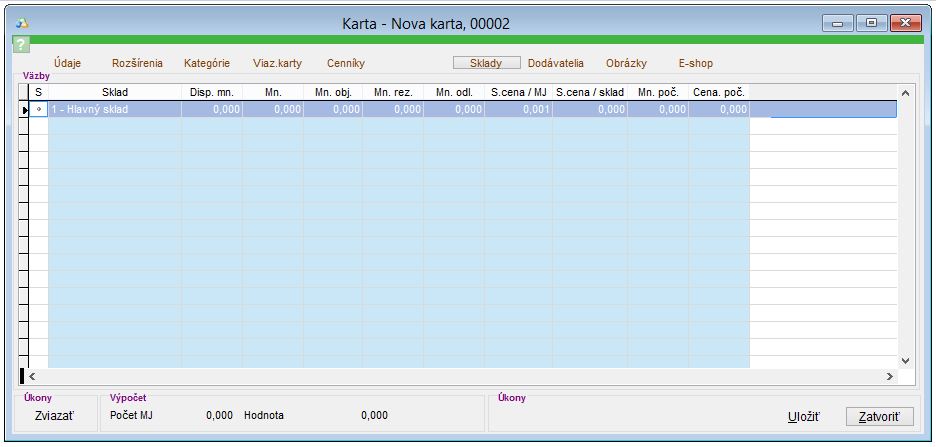
Task: Open the Údaje tab
Action: pyautogui.click(x=68, y=63)
